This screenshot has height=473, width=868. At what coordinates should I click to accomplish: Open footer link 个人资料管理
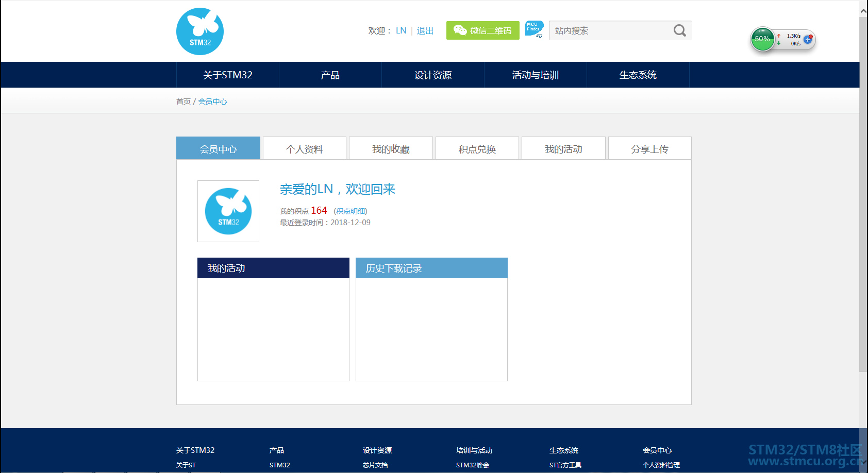[661, 465]
